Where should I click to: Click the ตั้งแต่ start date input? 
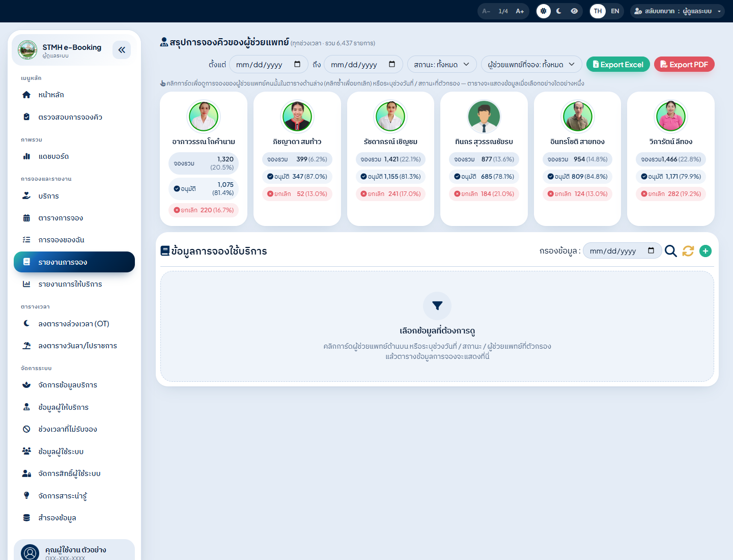pos(269,64)
